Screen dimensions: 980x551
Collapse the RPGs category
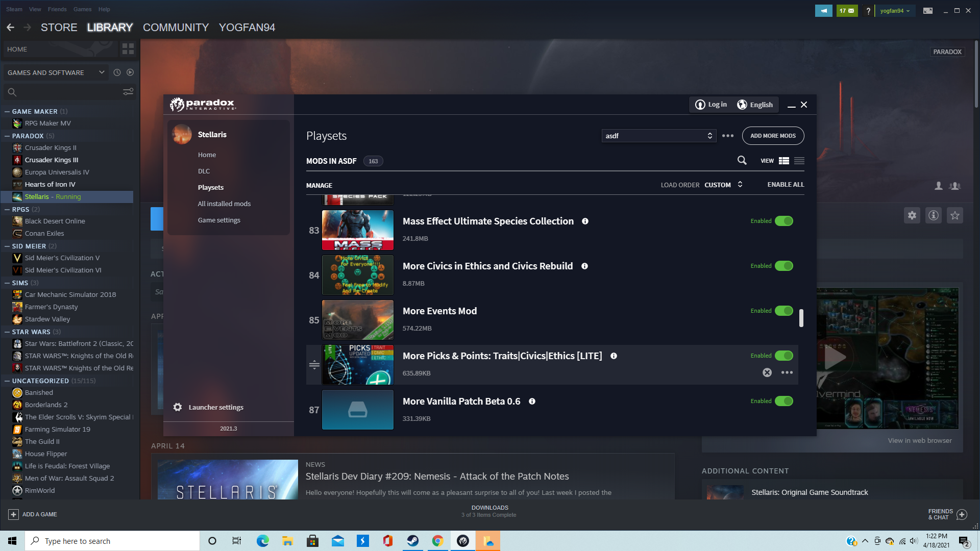[x=7, y=210]
